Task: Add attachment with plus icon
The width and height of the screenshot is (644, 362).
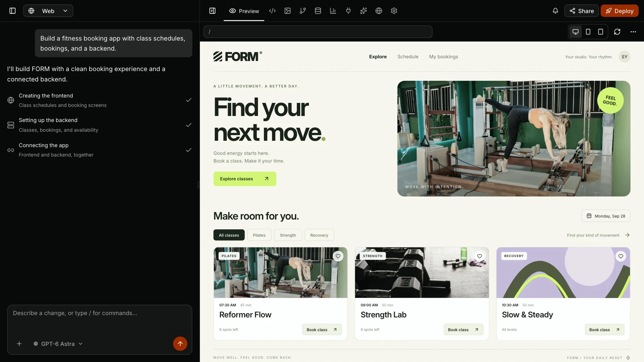Action: (19, 344)
